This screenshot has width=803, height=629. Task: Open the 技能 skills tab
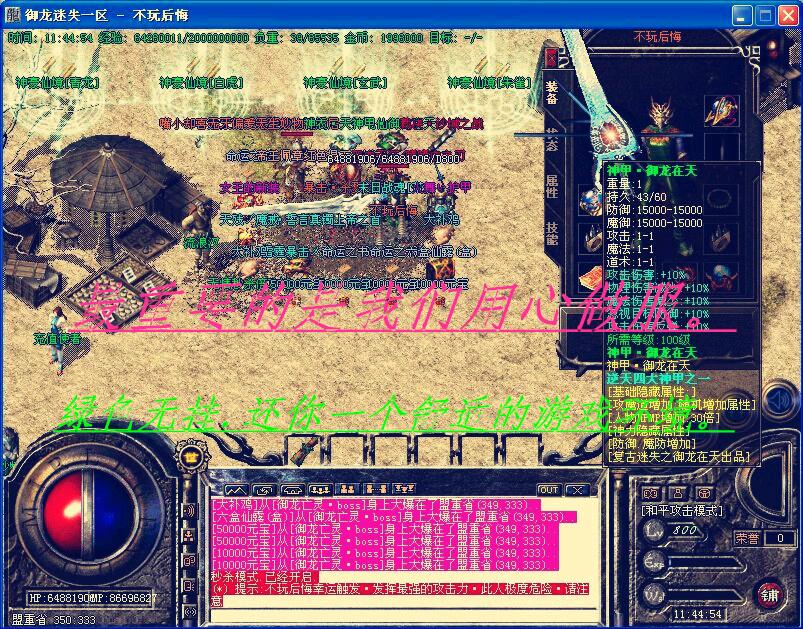click(x=552, y=234)
